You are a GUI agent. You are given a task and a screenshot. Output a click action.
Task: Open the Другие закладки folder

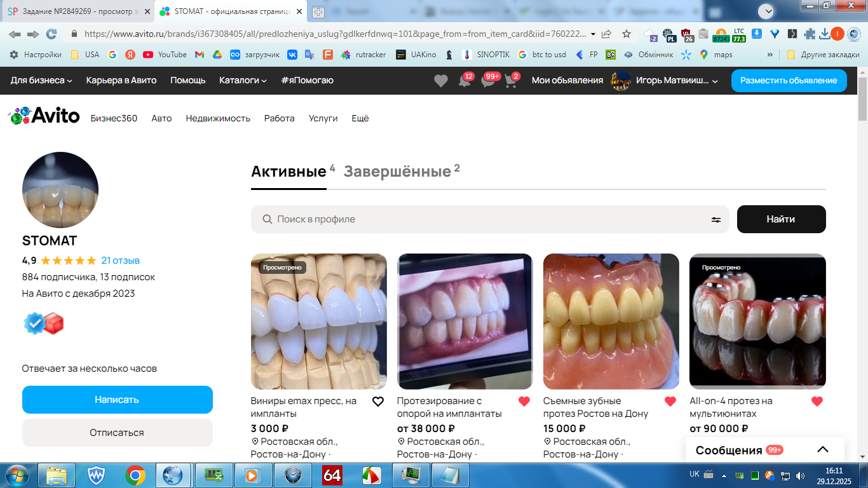[823, 55]
